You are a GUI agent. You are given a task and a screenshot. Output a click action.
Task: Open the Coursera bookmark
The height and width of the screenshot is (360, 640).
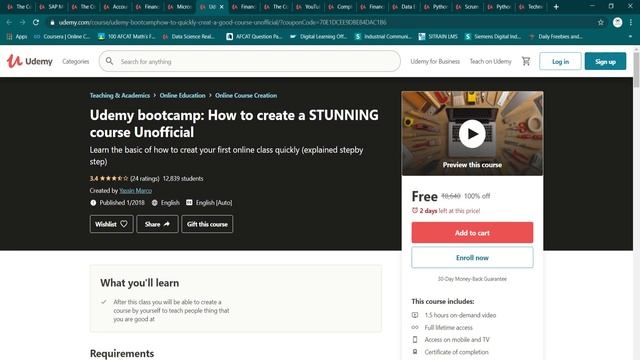tap(62, 36)
